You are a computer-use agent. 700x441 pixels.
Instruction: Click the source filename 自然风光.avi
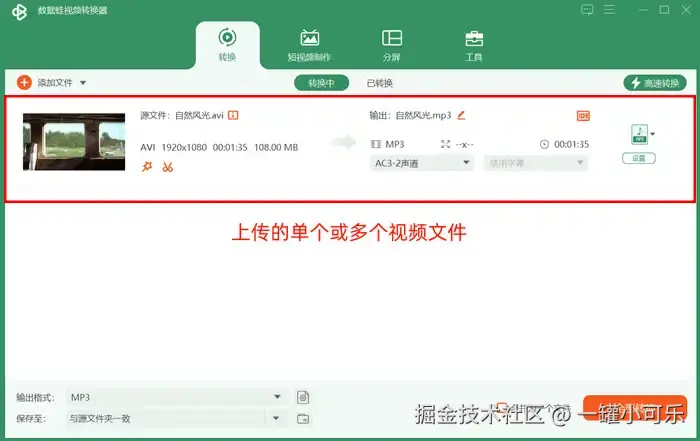tap(199, 115)
